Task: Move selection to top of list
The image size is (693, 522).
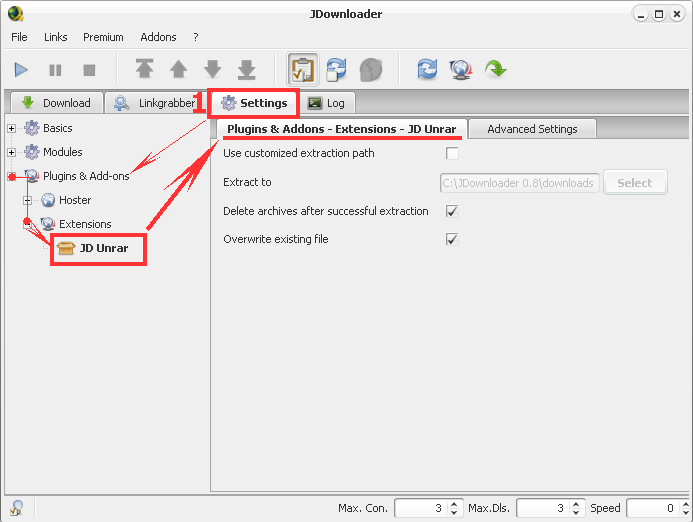Action: 145,69
